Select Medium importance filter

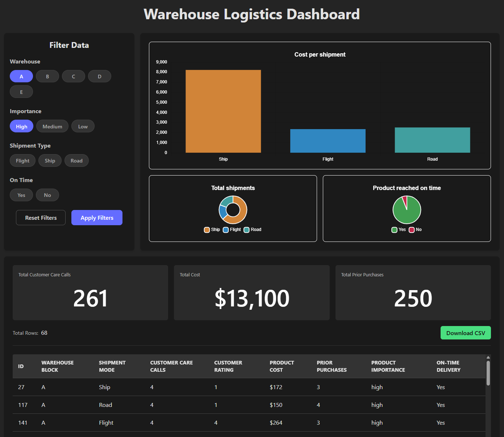(52, 127)
